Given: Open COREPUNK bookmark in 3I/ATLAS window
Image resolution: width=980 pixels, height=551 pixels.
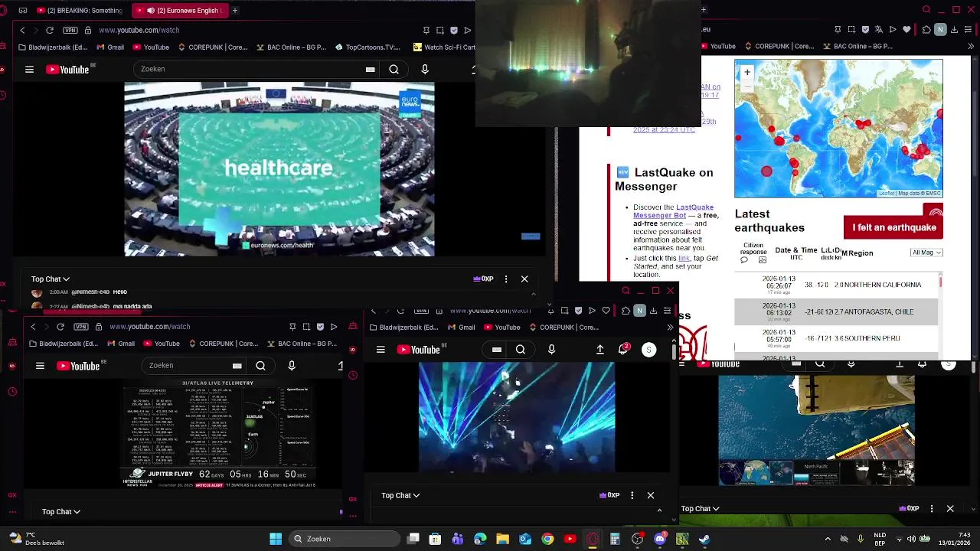Looking at the screenshot, I should [x=223, y=344].
